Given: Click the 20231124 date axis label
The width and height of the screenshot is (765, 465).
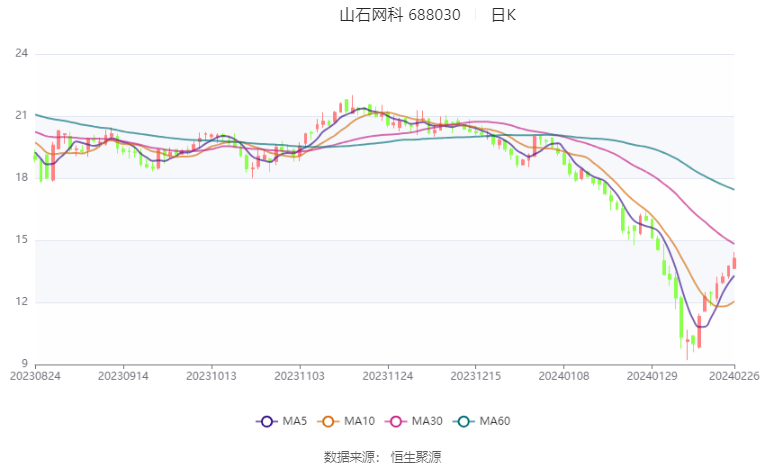Looking at the screenshot, I should pyautogui.click(x=388, y=376).
